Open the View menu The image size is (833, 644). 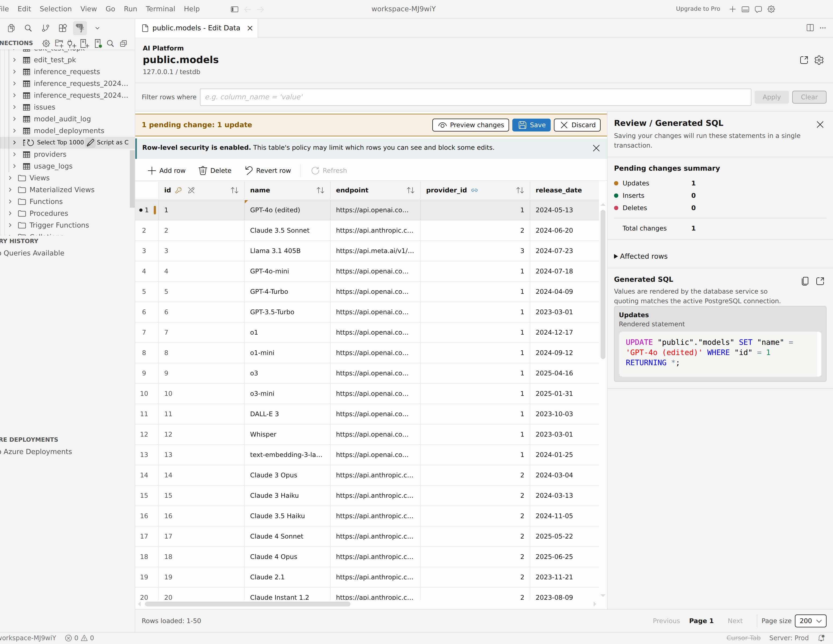(x=89, y=9)
